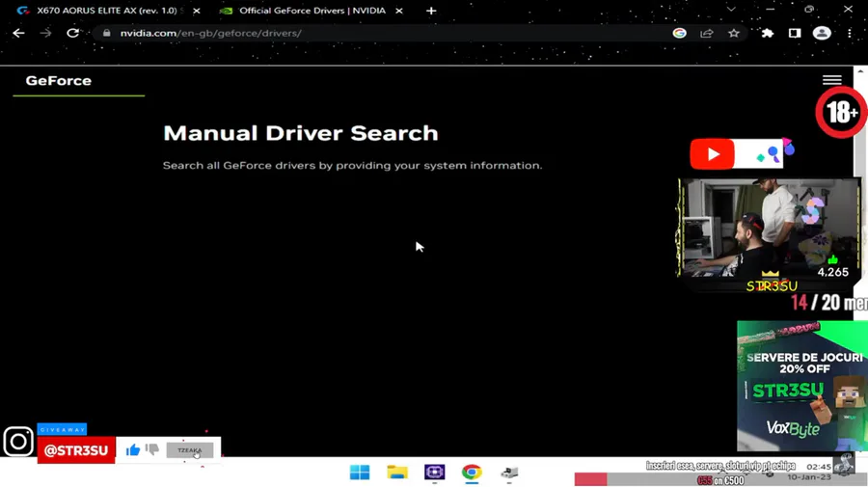The width and height of the screenshot is (868, 487).
Task: Click the VoxByte servere de jocuri ad
Action: [x=802, y=387]
